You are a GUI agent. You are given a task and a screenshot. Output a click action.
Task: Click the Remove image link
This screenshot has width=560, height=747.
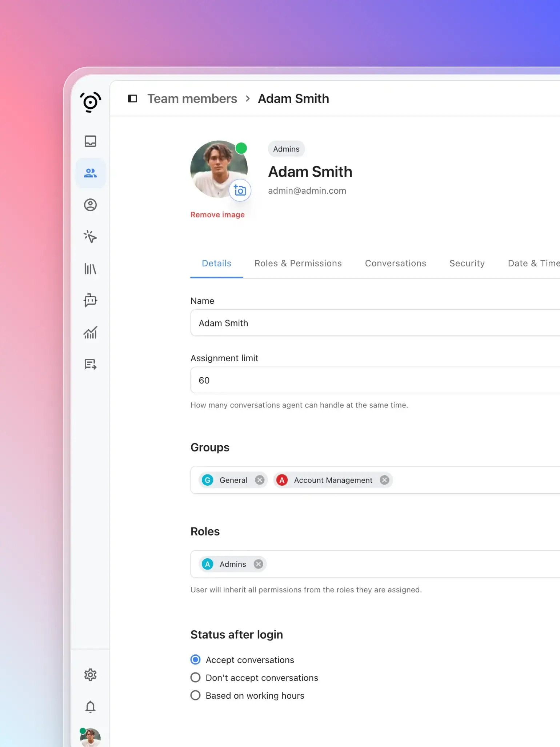click(217, 215)
